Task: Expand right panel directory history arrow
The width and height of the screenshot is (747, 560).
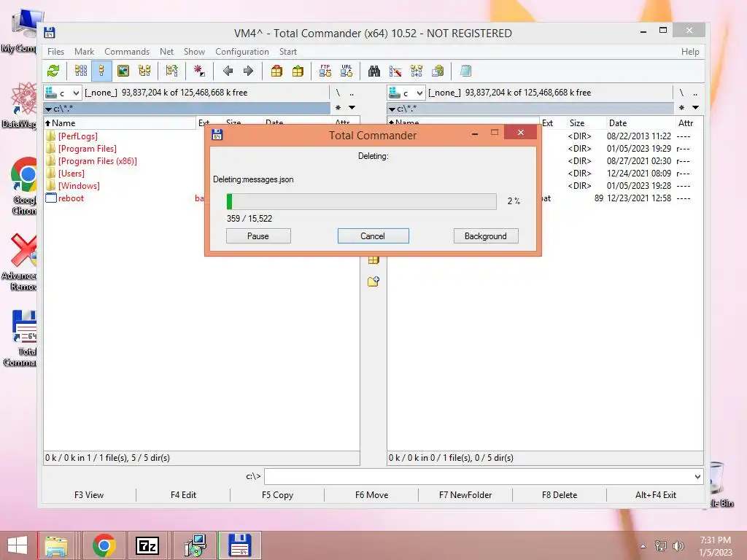Action: [695, 108]
